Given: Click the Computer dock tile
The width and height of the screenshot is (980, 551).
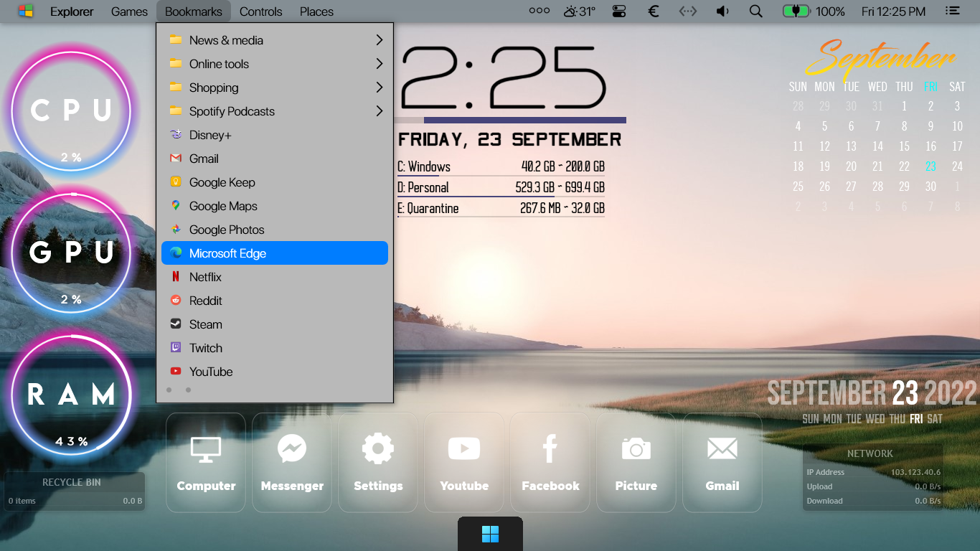Looking at the screenshot, I should pyautogui.click(x=206, y=463).
